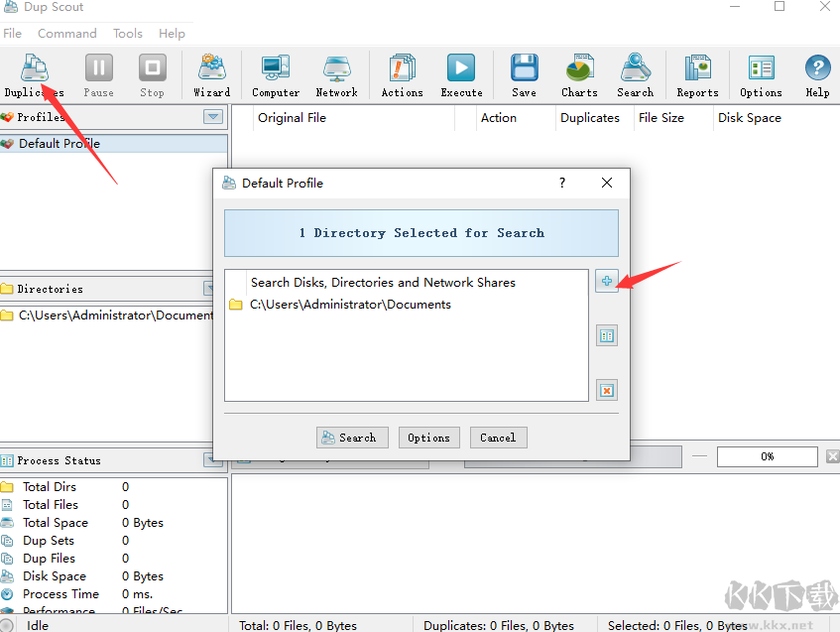Click the Dup Sets status row
The height and width of the screenshot is (632, 840).
tap(114, 541)
